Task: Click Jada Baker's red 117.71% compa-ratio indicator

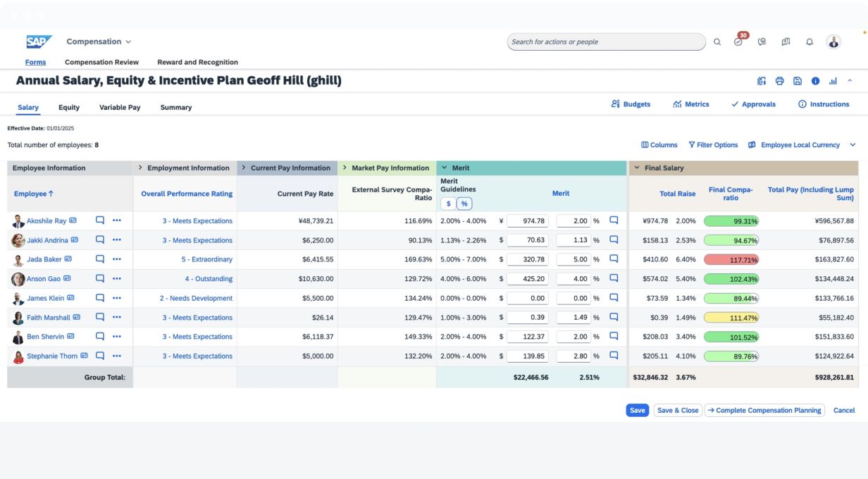Action: pyautogui.click(x=731, y=259)
